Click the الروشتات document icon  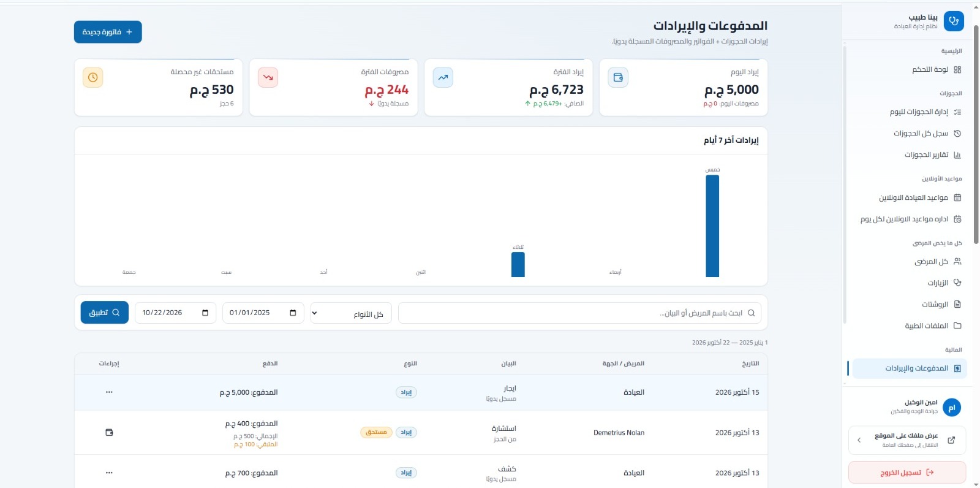(957, 304)
